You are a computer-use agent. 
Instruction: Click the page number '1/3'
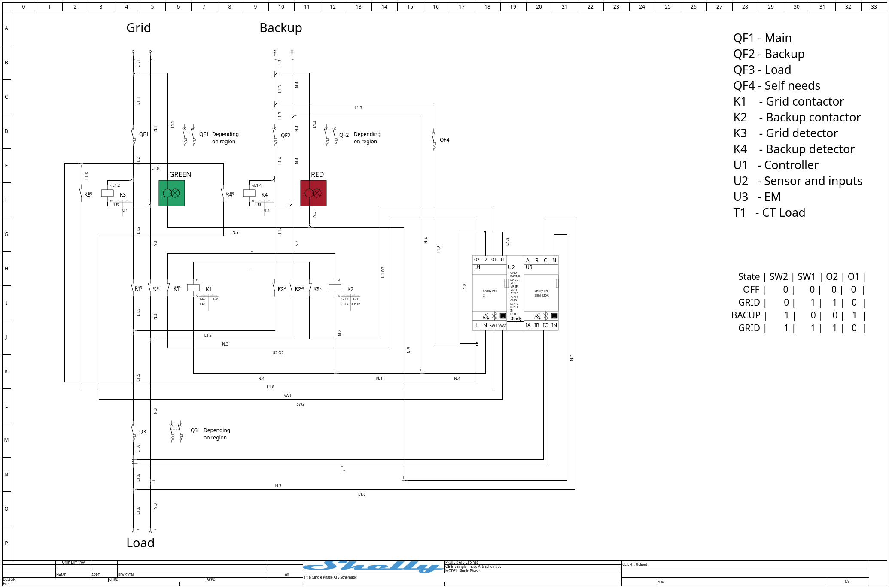click(x=847, y=582)
